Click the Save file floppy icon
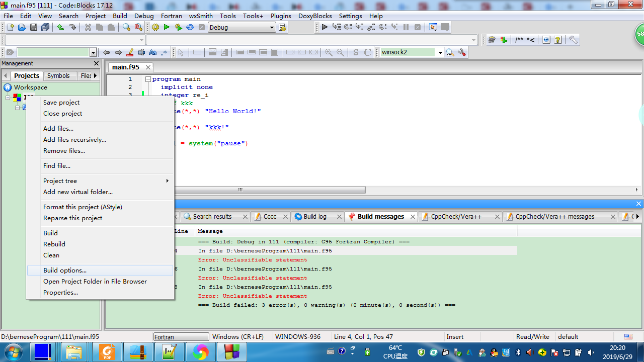The width and height of the screenshot is (644, 362). tap(33, 27)
